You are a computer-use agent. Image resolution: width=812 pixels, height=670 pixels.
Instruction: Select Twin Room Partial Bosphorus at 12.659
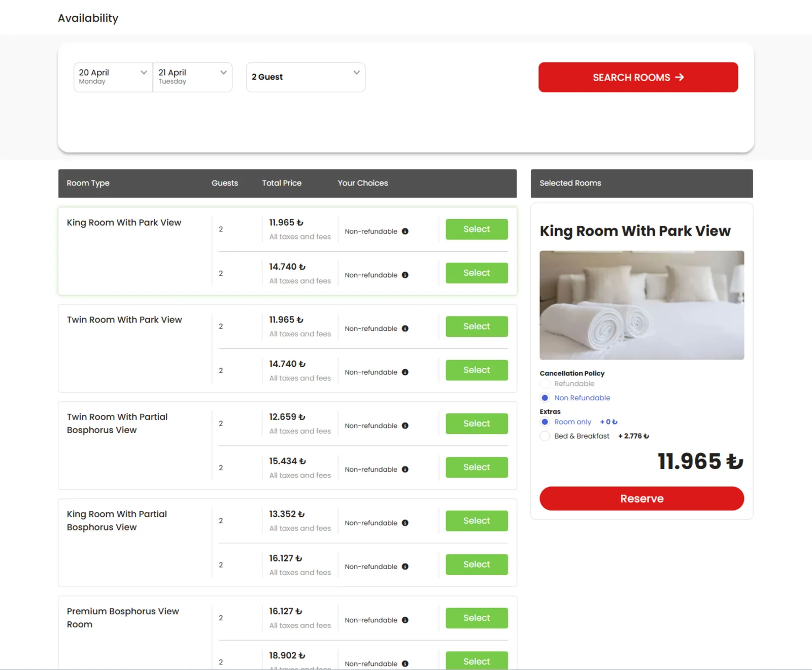tap(477, 424)
